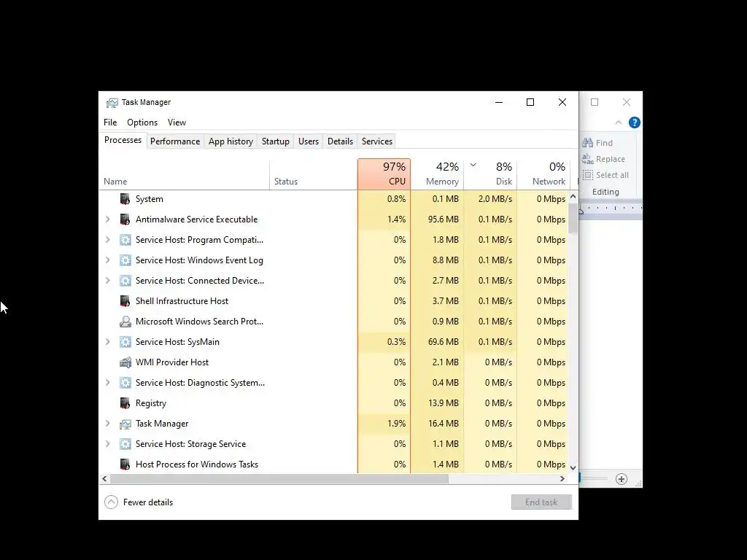The width and height of the screenshot is (747, 560).
Task: Click the zoom-in plus icon in the background window
Action: point(622,479)
